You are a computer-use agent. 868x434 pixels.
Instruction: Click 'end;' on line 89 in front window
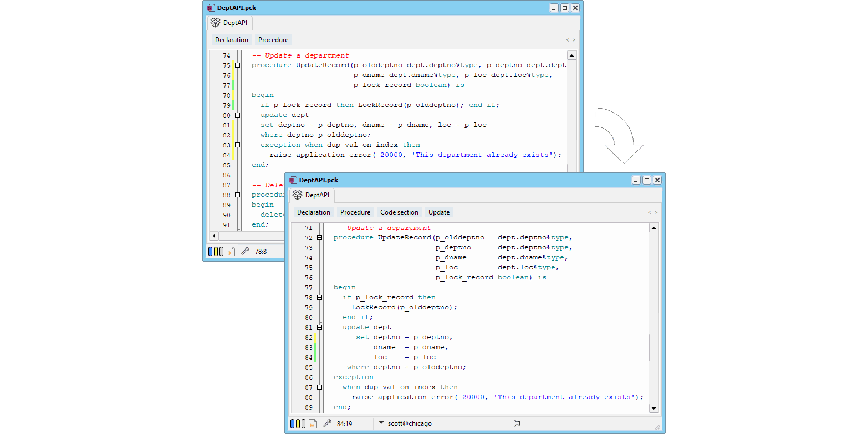point(343,407)
